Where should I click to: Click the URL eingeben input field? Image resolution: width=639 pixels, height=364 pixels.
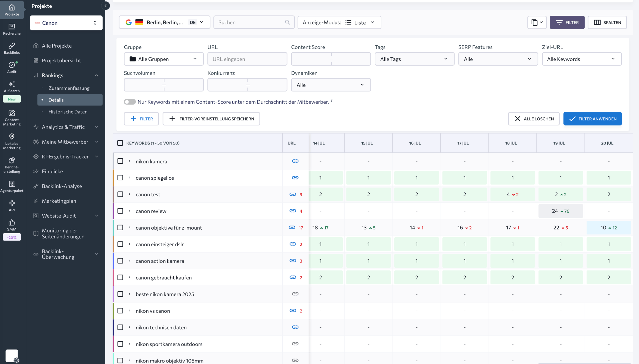pos(247,59)
